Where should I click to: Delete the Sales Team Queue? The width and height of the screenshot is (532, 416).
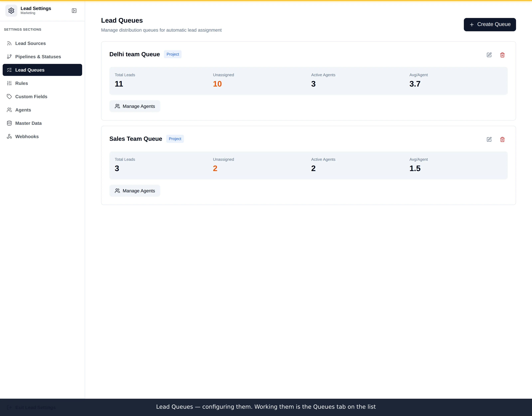click(502, 139)
